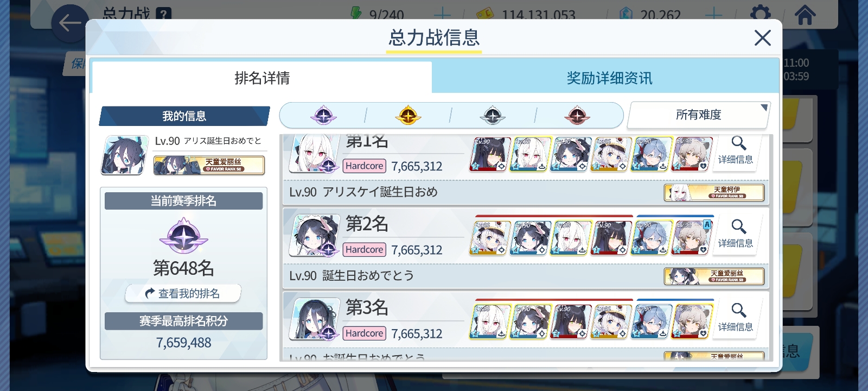Viewport: 868px width, 391px height.
Task: Open 详细信息 for the 第2名 player
Action: (x=736, y=234)
